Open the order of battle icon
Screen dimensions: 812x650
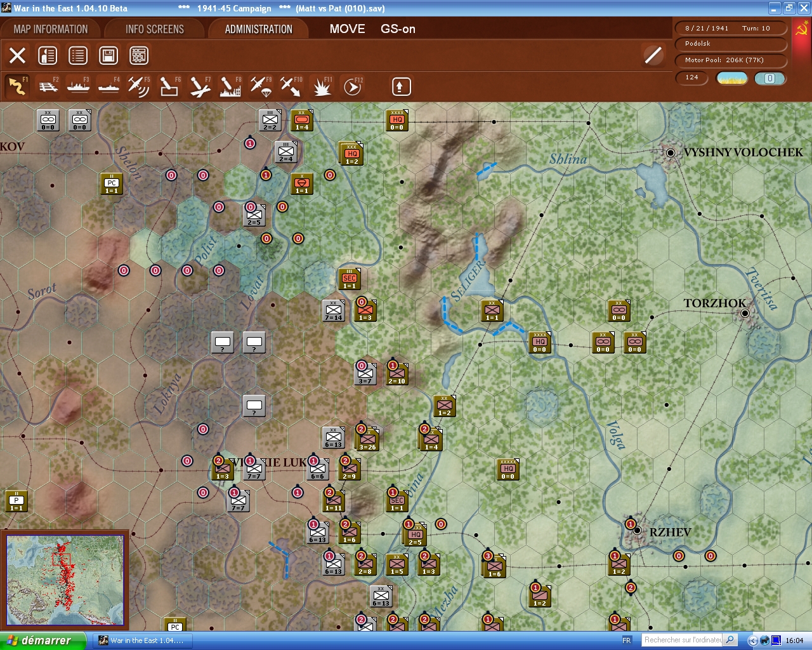(x=48, y=55)
